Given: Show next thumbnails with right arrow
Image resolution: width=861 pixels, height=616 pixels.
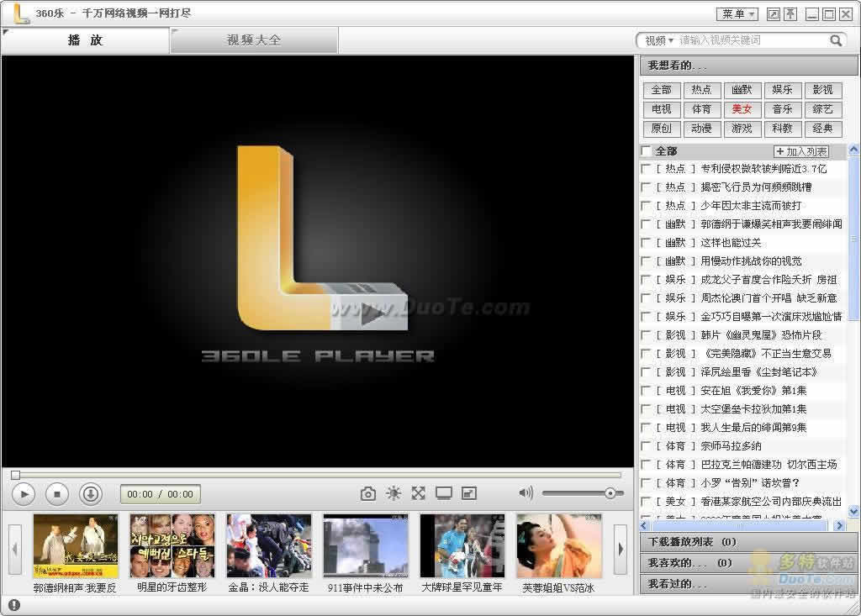Looking at the screenshot, I should (621, 549).
